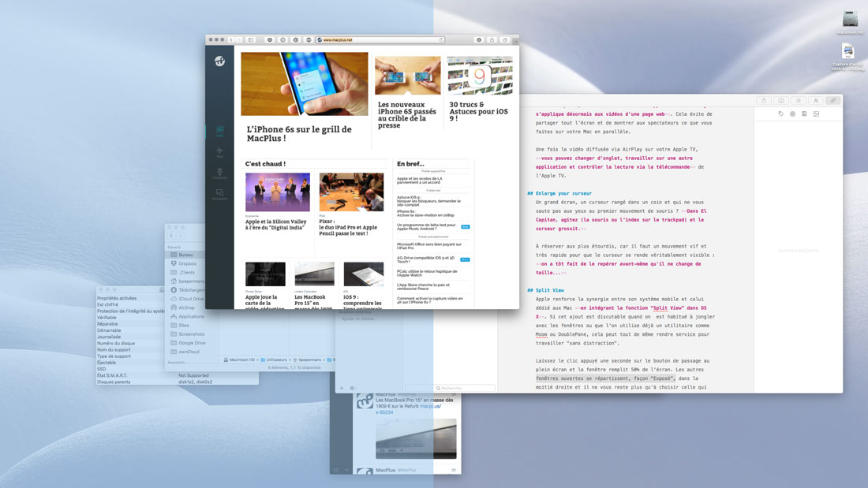
Task: Open Google Drive in Finder sidebar
Action: point(192,343)
